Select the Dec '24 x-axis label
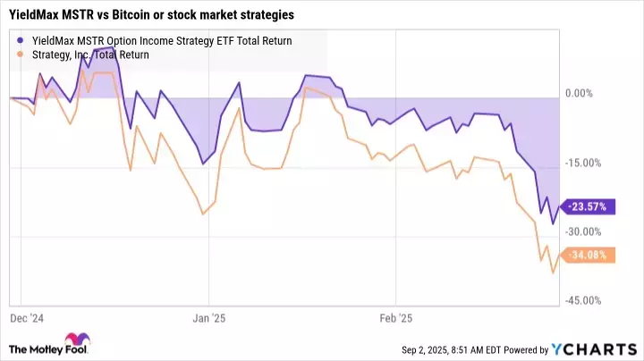644x361 pixels. tap(25, 317)
